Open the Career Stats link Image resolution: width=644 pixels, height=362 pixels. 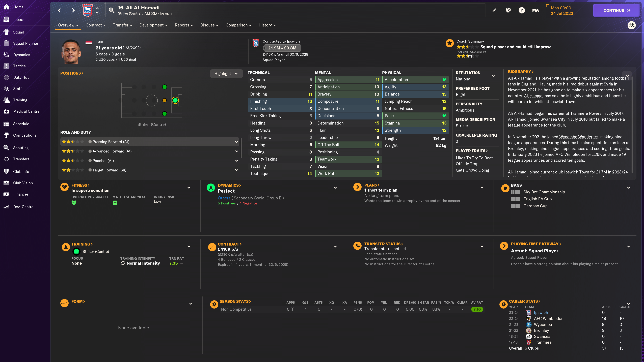[x=525, y=301]
